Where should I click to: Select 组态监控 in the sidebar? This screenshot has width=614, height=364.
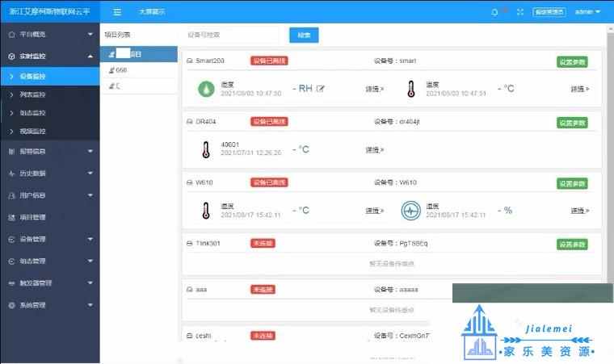click(x=50, y=113)
